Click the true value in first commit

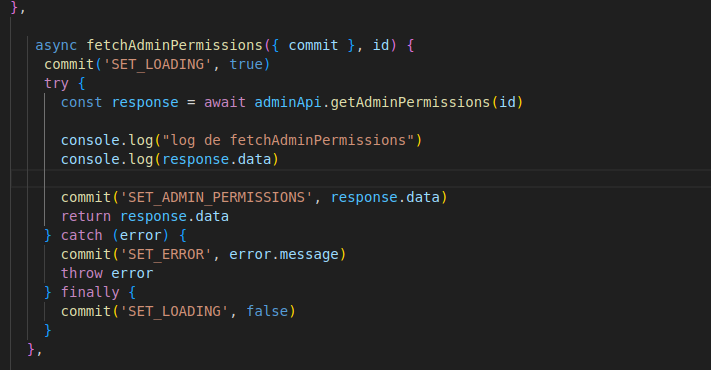[246, 64]
